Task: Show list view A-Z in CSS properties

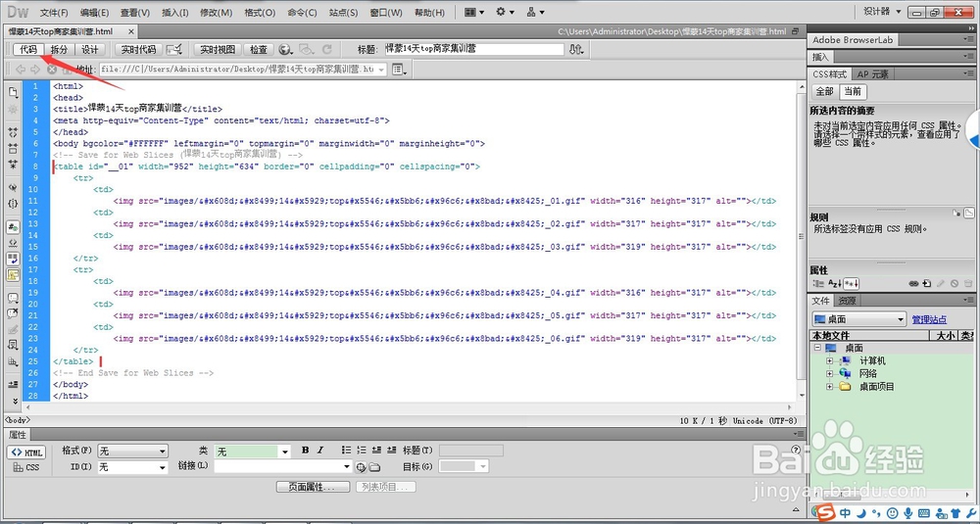Action: click(x=835, y=283)
